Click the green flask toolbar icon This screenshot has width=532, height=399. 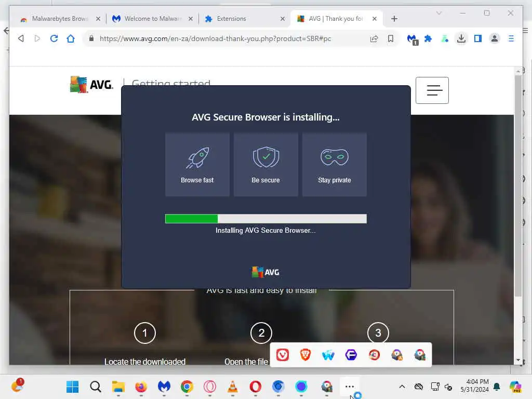click(445, 38)
